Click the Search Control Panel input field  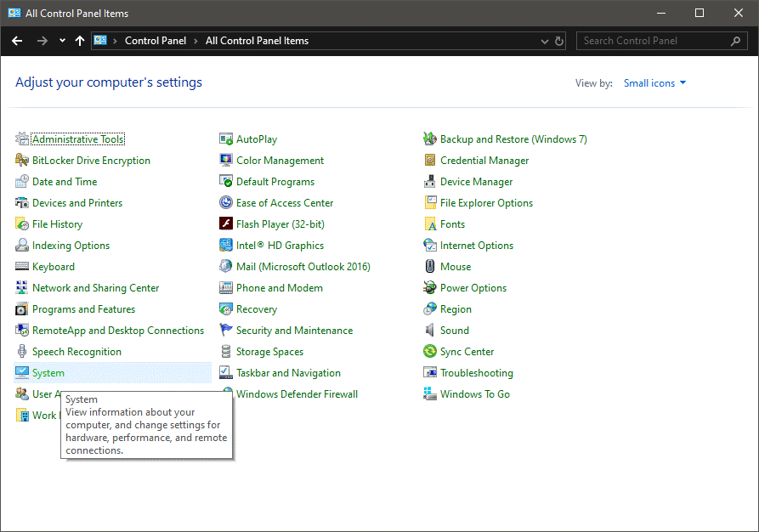coord(654,40)
